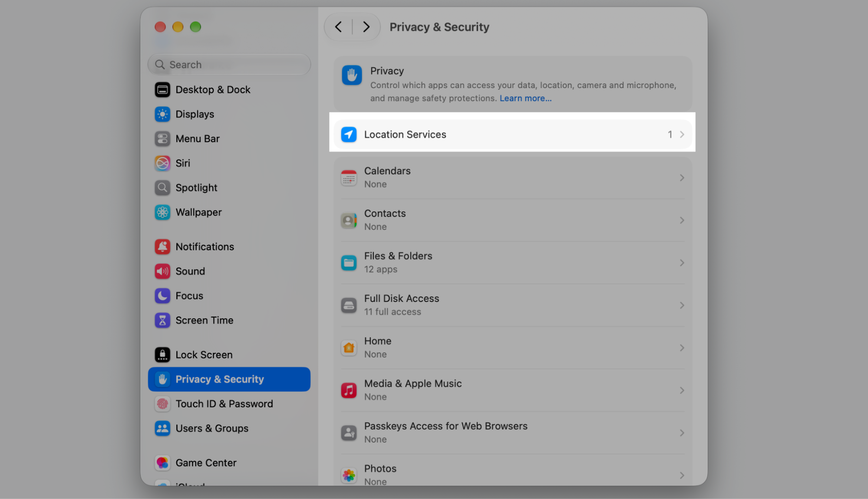Select Privacy & Security in sidebar
Viewport: 868px width, 499px height.
229,379
